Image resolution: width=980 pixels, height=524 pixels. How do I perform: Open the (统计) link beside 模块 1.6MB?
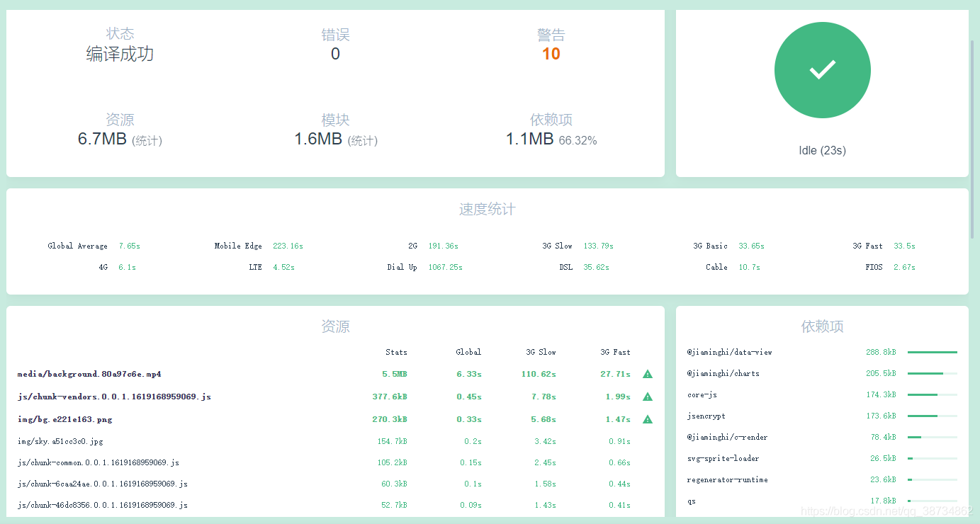362,140
